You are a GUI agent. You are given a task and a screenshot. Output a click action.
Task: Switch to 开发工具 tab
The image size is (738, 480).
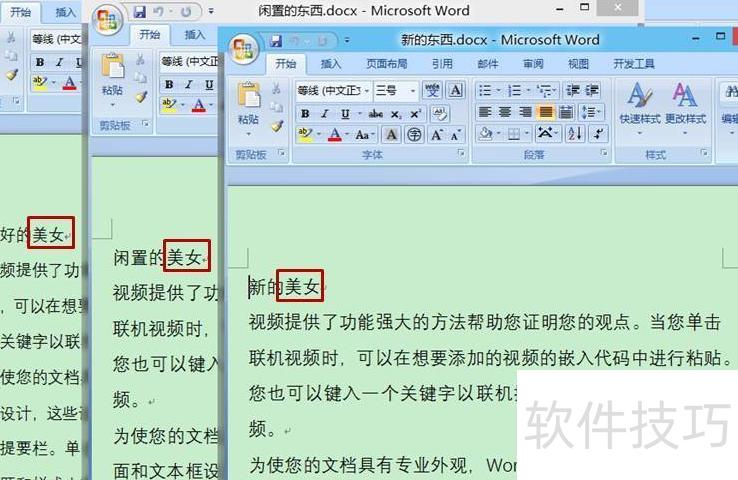pyautogui.click(x=634, y=64)
